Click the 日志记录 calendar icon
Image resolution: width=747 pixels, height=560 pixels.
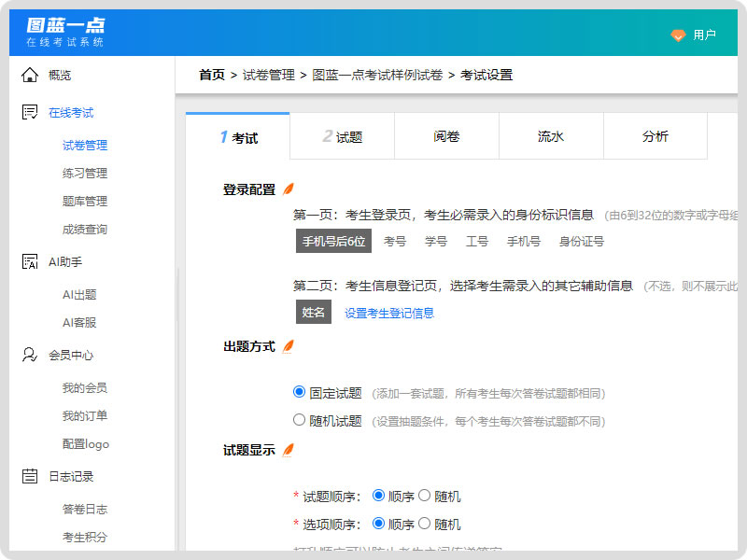pos(30,476)
